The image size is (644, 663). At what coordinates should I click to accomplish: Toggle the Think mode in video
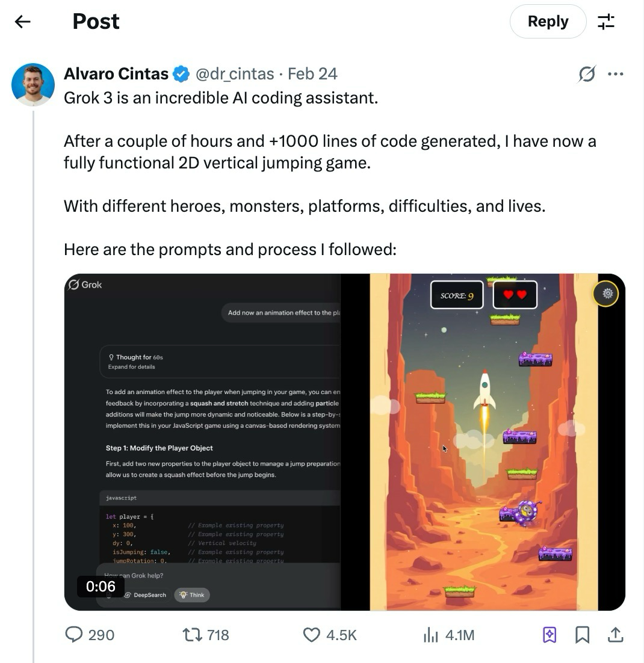click(x=192, y=595)
